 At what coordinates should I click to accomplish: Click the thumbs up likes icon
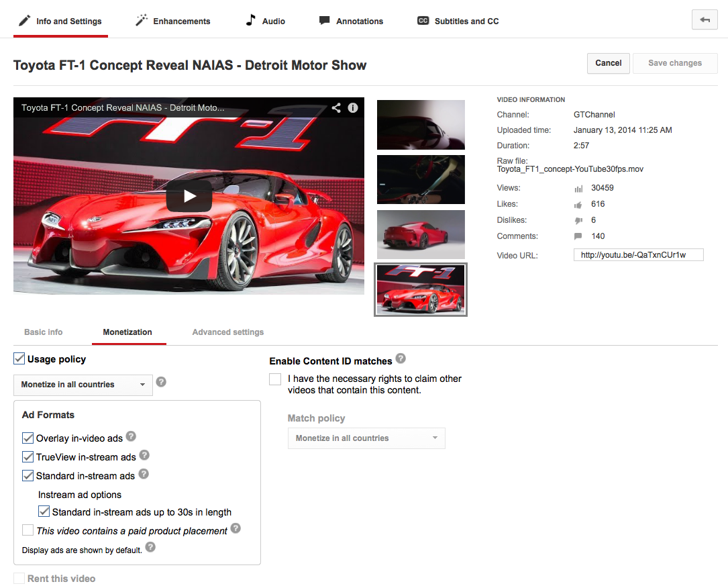(x=578, y=205)
